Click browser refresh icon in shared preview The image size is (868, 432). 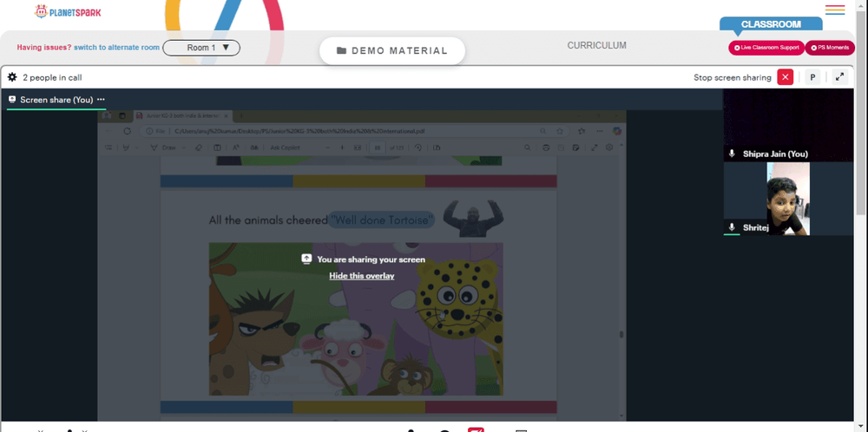[x=127, y=131]
